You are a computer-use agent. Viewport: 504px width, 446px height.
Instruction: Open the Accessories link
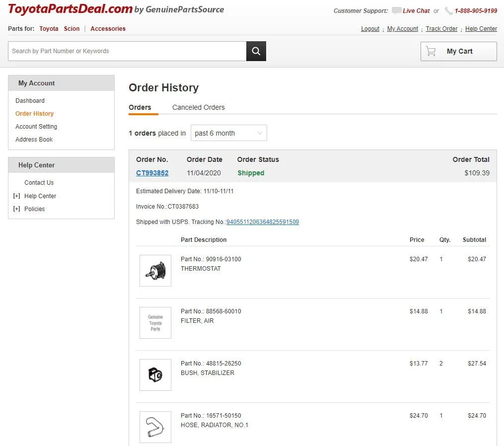point(108,29)
